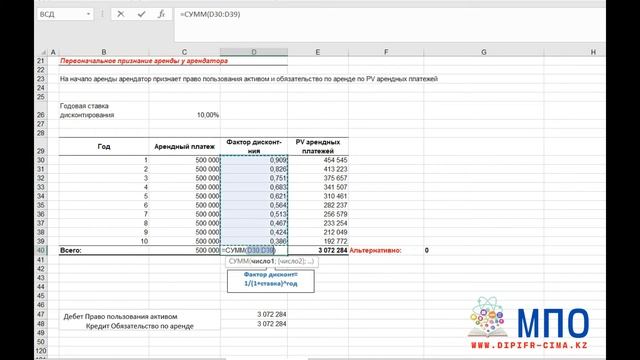Viewport: 640px width, 360px height.
Task: Click 'PV арендных платежей' header cell
Action: coord(318,147)
